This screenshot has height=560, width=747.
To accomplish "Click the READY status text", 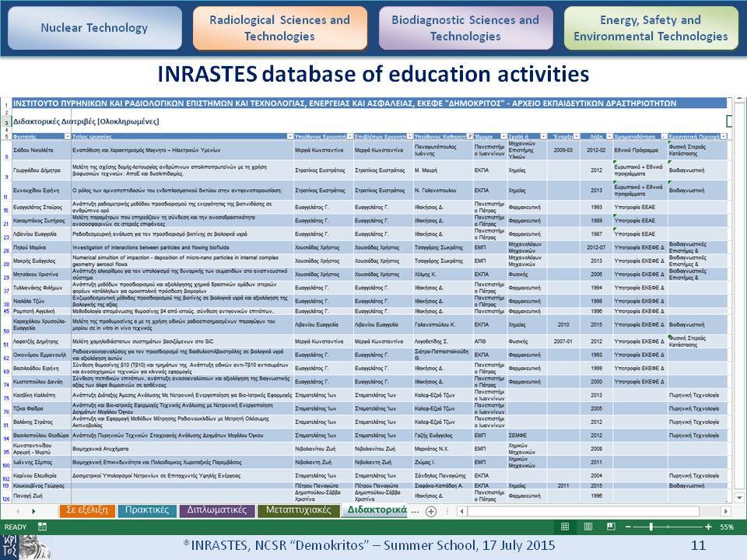I will click(16, 527).
